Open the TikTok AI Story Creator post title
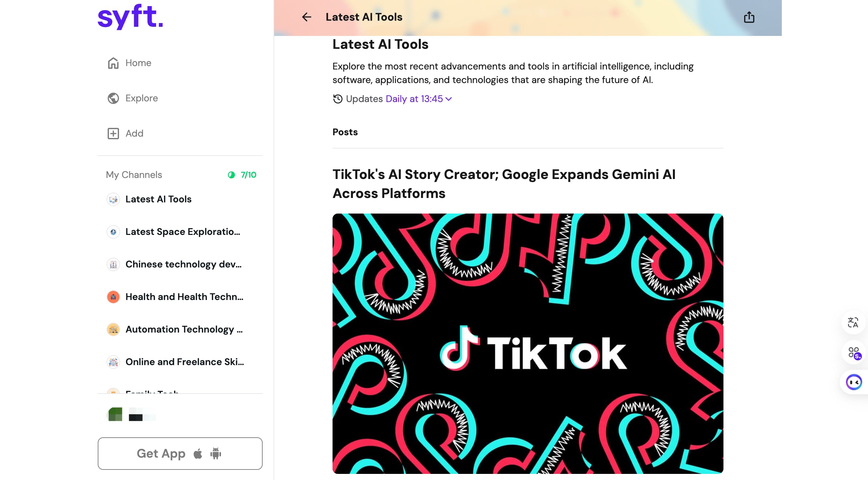 click(x=504, y=184)
